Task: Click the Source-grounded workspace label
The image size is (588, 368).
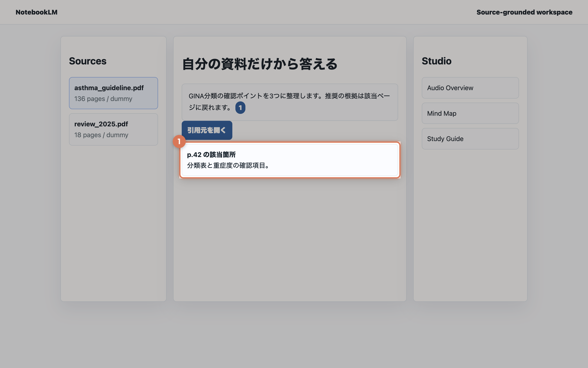Action: (x=524, y=12)
